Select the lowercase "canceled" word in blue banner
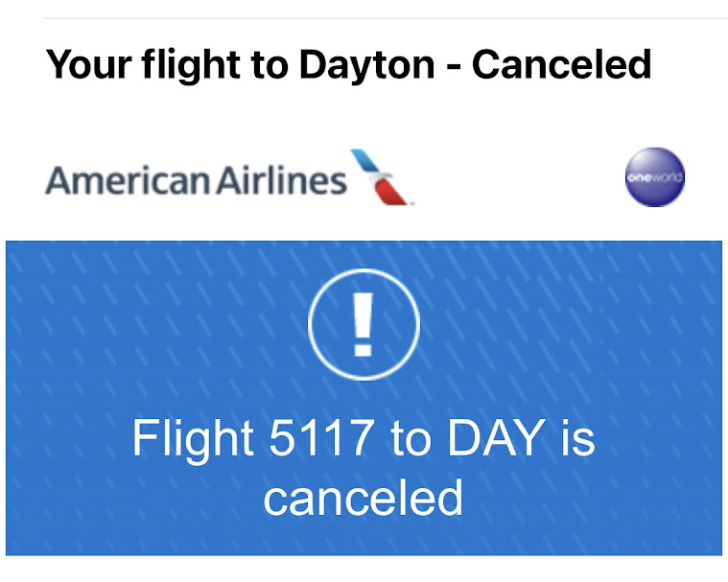The width and height of the screenshot is (728, 582). (x=364, y=498)
